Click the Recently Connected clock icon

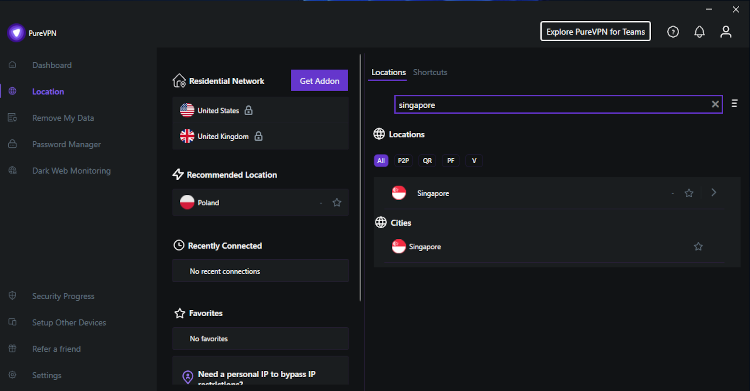[178, 245]
